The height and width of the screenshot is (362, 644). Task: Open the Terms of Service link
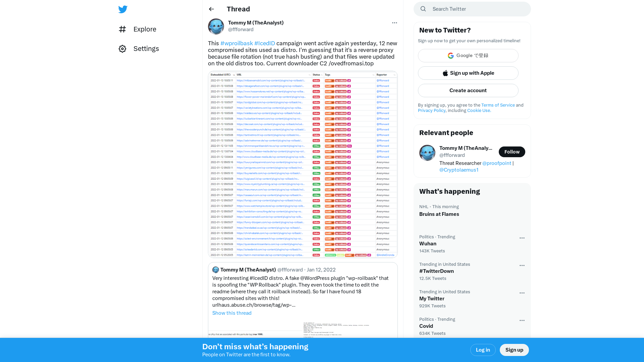(x=498, y=105)
